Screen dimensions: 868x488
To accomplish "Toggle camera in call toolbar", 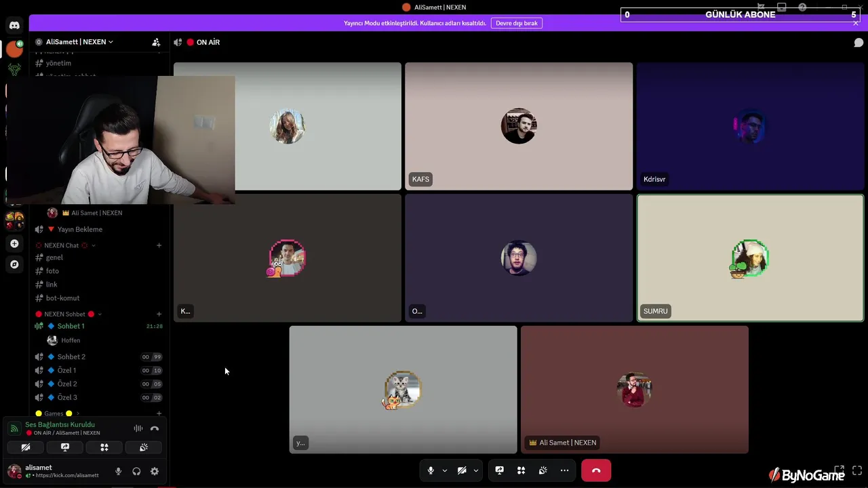I will (x=462, y=470).
